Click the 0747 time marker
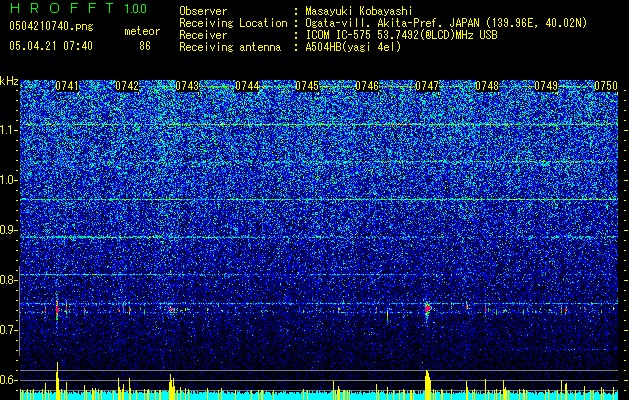This screenshot has width=629, height=400. click(427, 86)
